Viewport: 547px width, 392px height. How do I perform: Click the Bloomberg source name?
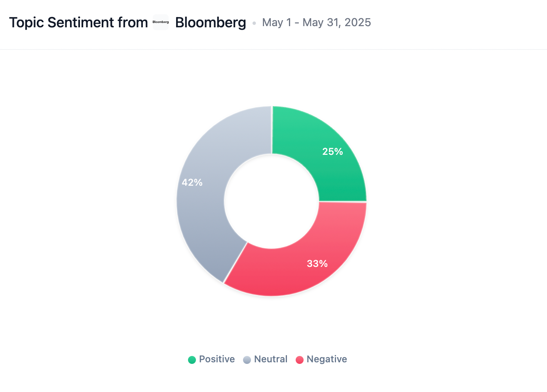click(x=211, y=23)
